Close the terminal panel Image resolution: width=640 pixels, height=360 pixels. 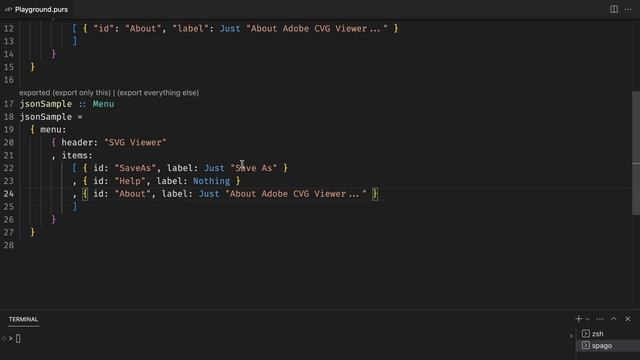(627, 319)
